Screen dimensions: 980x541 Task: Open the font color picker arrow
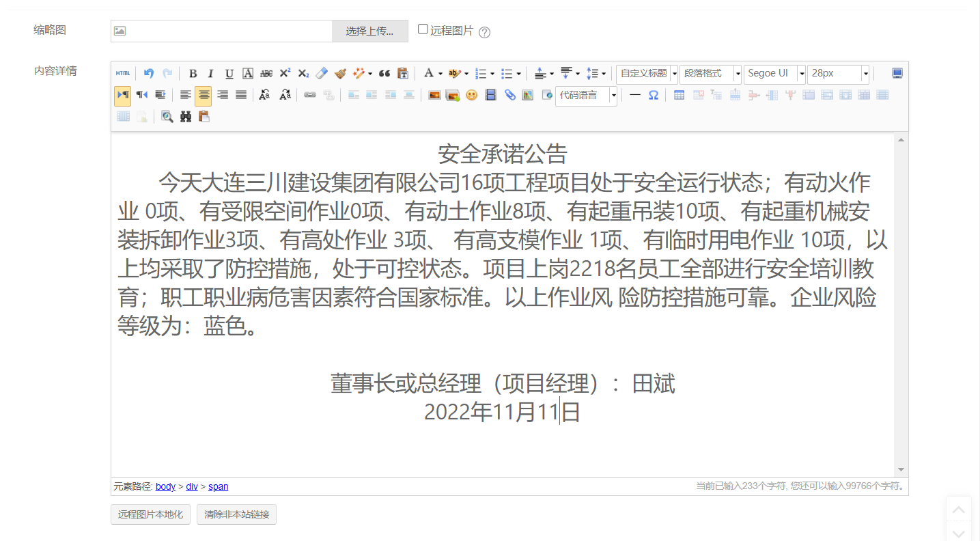440,74
